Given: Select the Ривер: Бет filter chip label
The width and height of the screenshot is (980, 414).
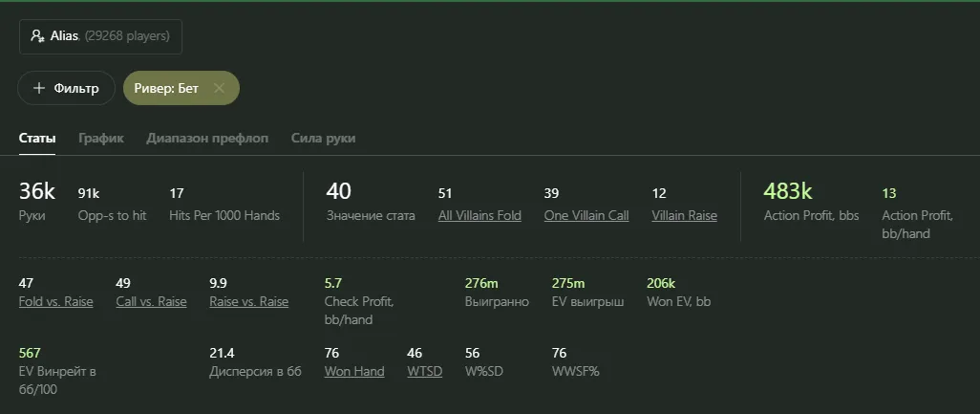Looking at the screenshot, I should point(166,88).
